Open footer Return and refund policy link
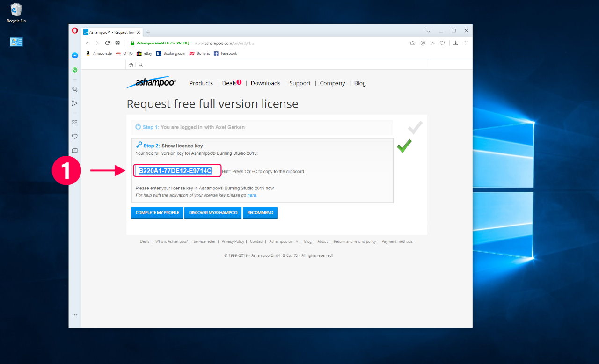Viewport: 599px width, 364px height. click(x=355, y=241)
